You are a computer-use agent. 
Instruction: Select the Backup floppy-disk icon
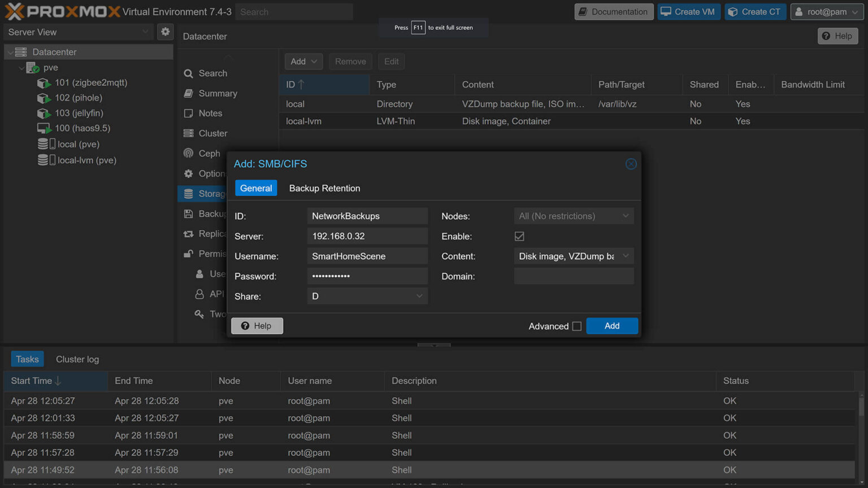click(188, 213)
